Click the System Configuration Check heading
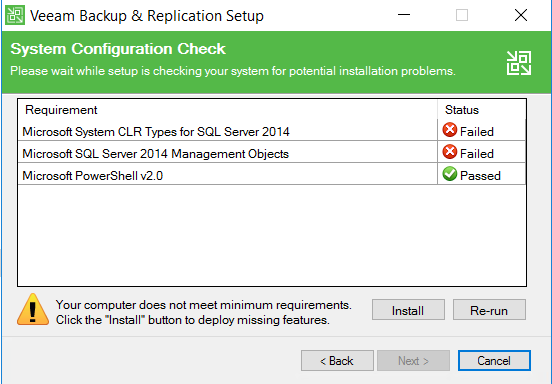This screenshot has width=552, height=384. [x=118, y=49]
